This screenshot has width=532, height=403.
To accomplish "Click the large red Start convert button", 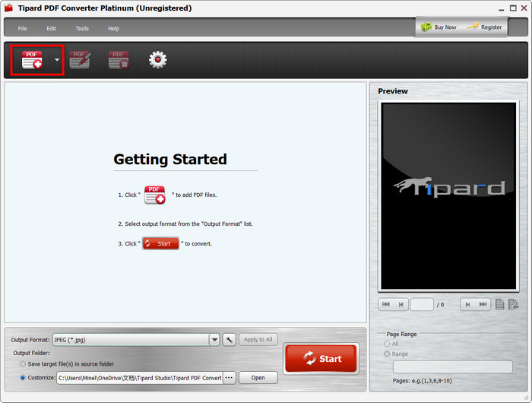I will point(321,359).
